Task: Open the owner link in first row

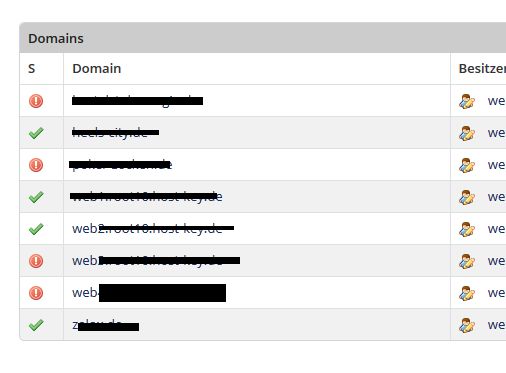Action: [x=497, y=101]
